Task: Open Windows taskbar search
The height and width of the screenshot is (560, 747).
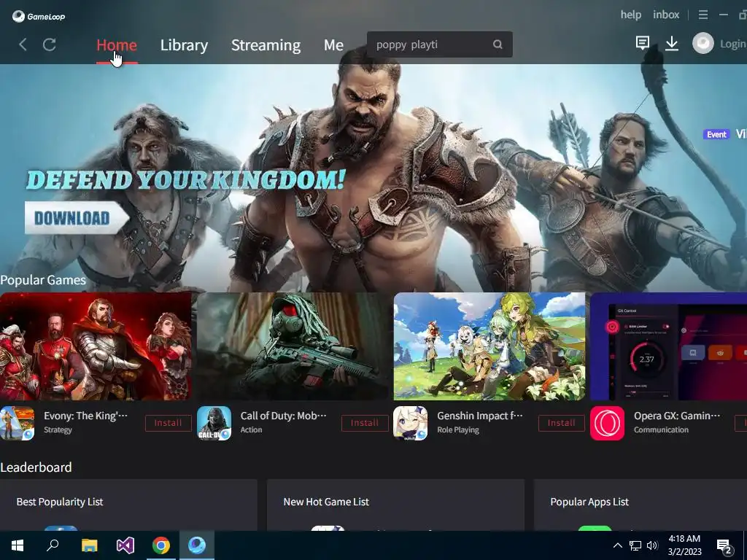Action: [x=53, y=545]
